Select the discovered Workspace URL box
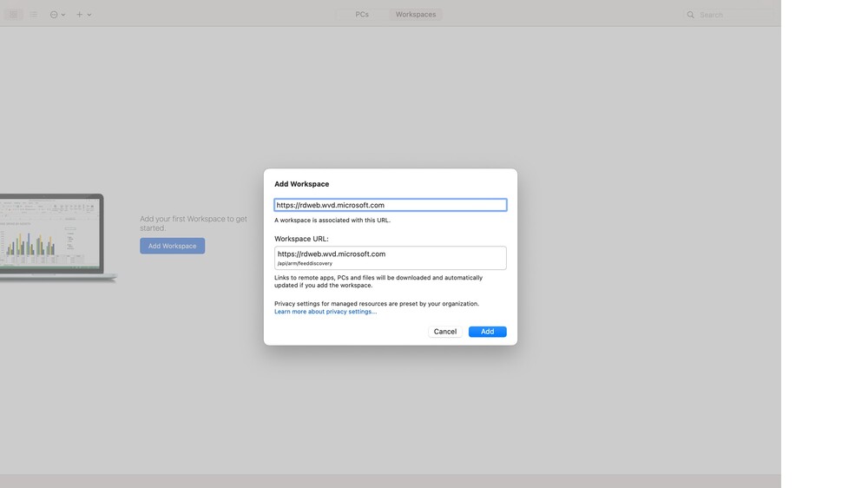 click(390, 258)
